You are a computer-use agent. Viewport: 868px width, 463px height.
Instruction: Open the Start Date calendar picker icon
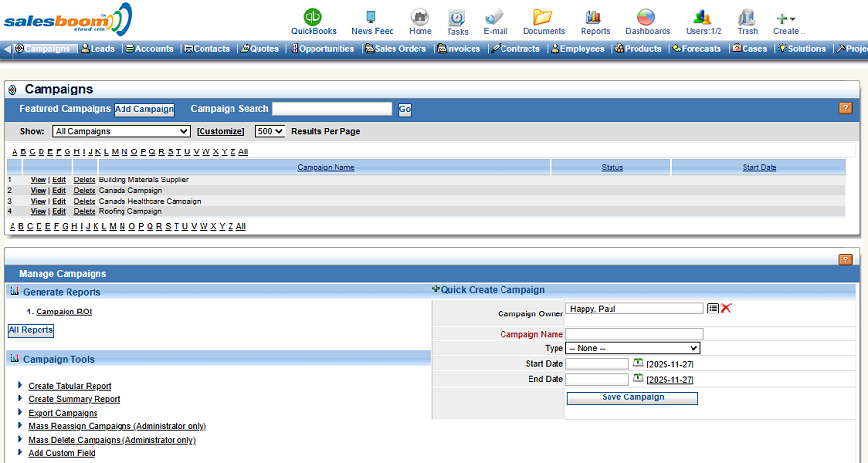click(x=637, y=363)
